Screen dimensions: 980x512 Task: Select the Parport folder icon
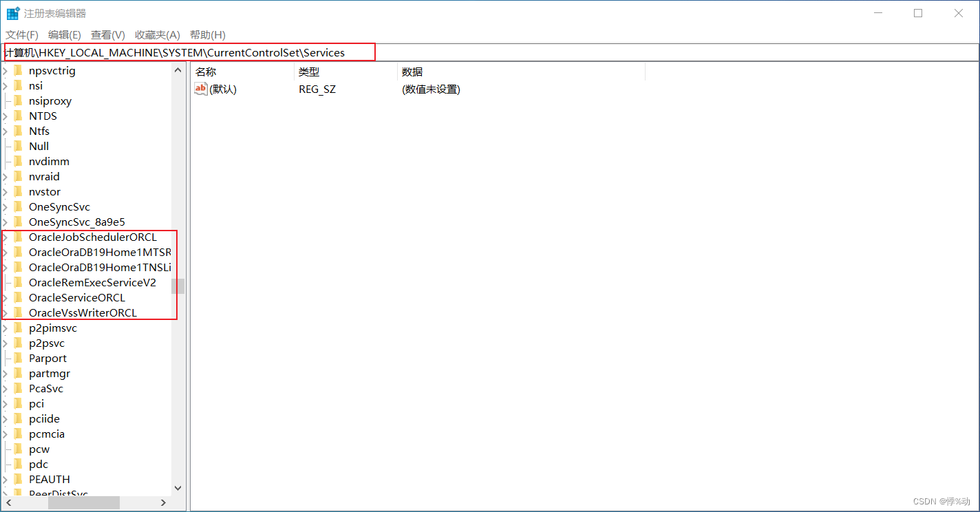point(18,358)
